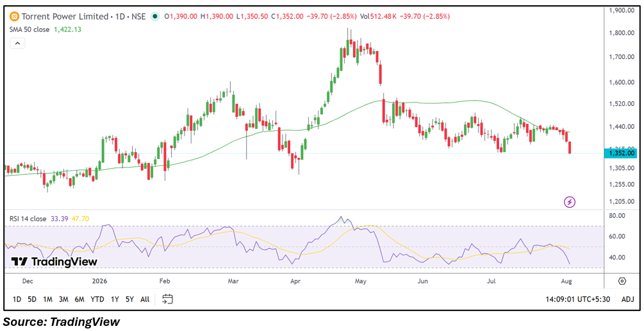Open chart settings gear icon

622,281
